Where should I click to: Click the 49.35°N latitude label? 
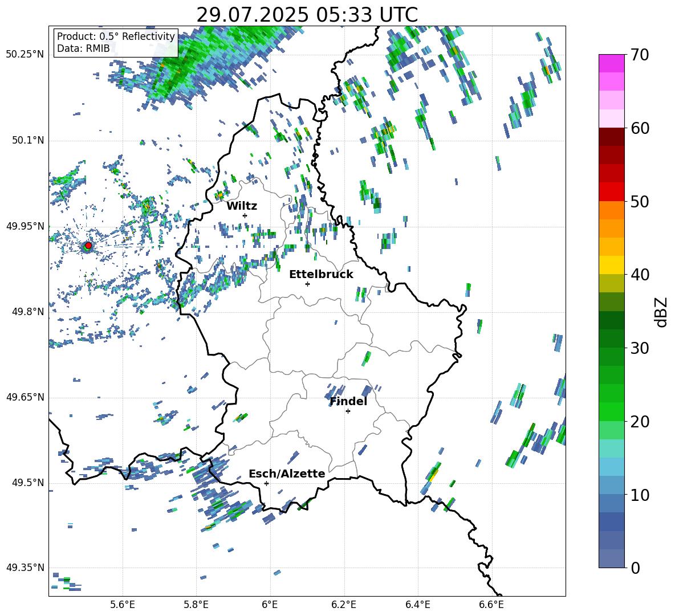coord(25,568)
